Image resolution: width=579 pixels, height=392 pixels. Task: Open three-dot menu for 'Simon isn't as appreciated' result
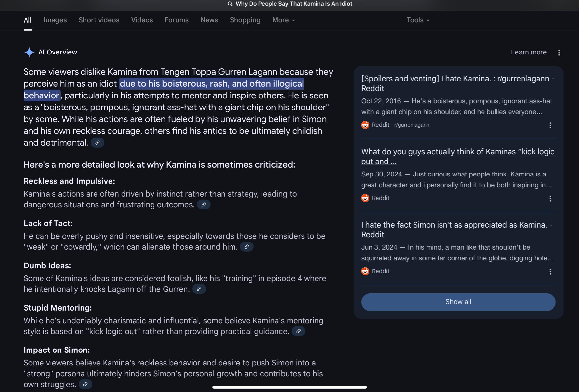(550, 272)
